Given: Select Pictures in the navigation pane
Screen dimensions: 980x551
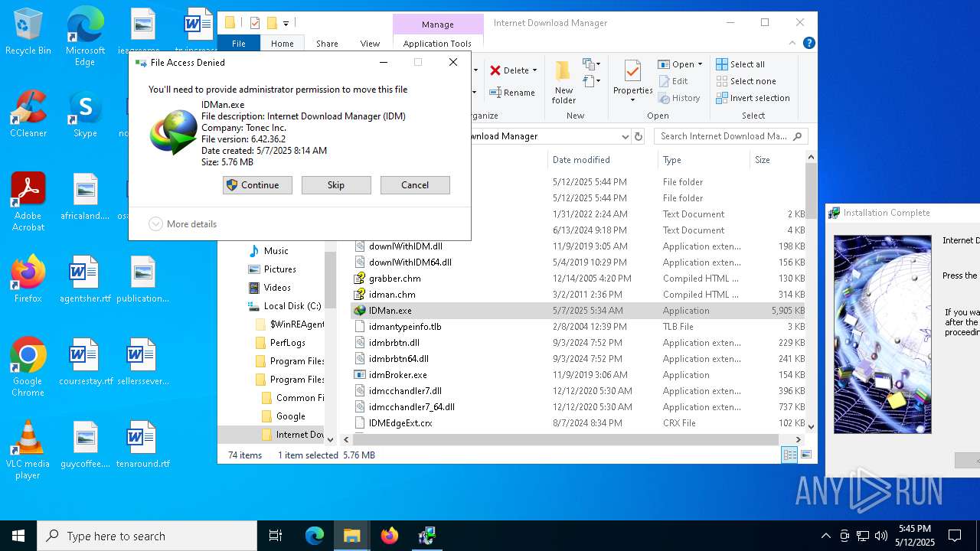Looking at the screenshot, I should pyautogui.click(x=279, y=269).
